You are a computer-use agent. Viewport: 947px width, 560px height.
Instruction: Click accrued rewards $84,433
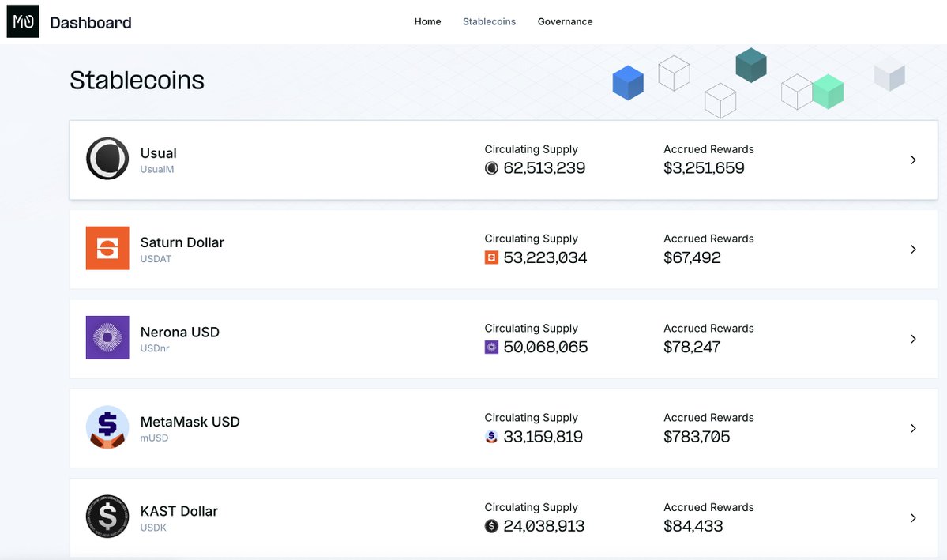(x=693, y=525)
